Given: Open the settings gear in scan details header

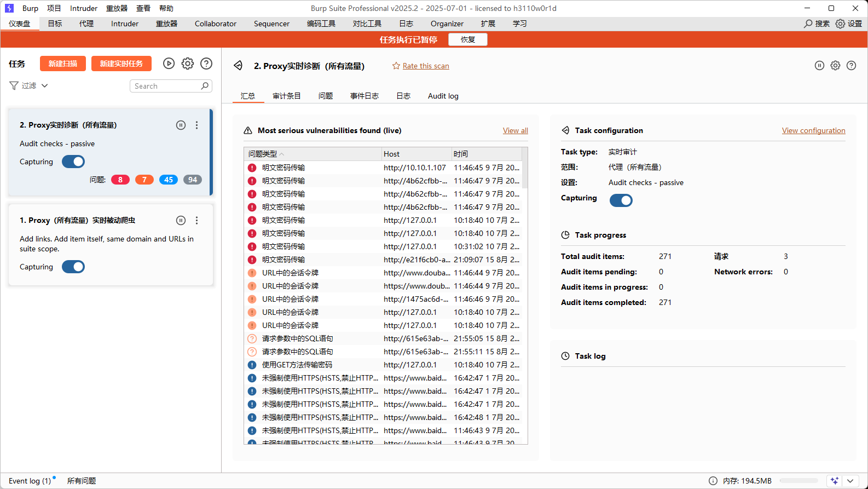Looking at the screenshot, I should point(835,66).
